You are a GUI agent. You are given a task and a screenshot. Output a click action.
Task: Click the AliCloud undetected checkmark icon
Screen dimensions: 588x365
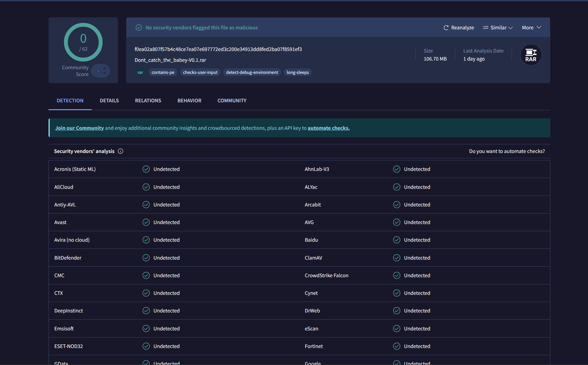point(146,187)
